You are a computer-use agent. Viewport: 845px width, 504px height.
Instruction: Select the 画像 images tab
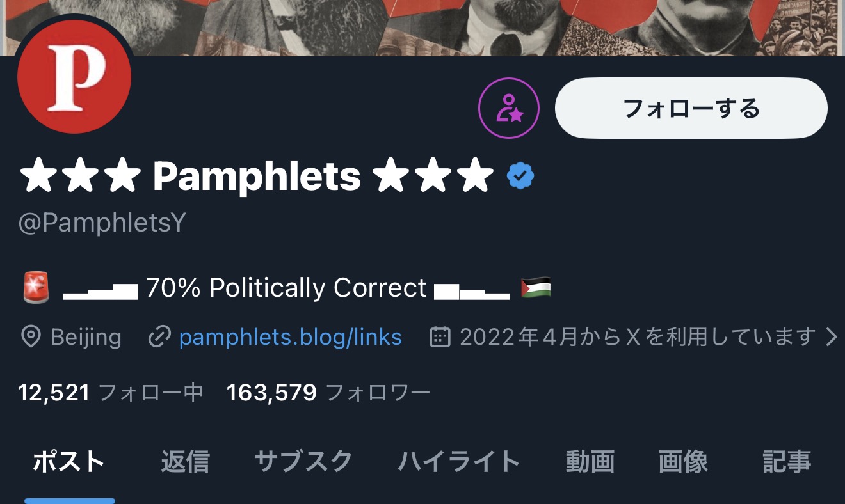(683, 461)
